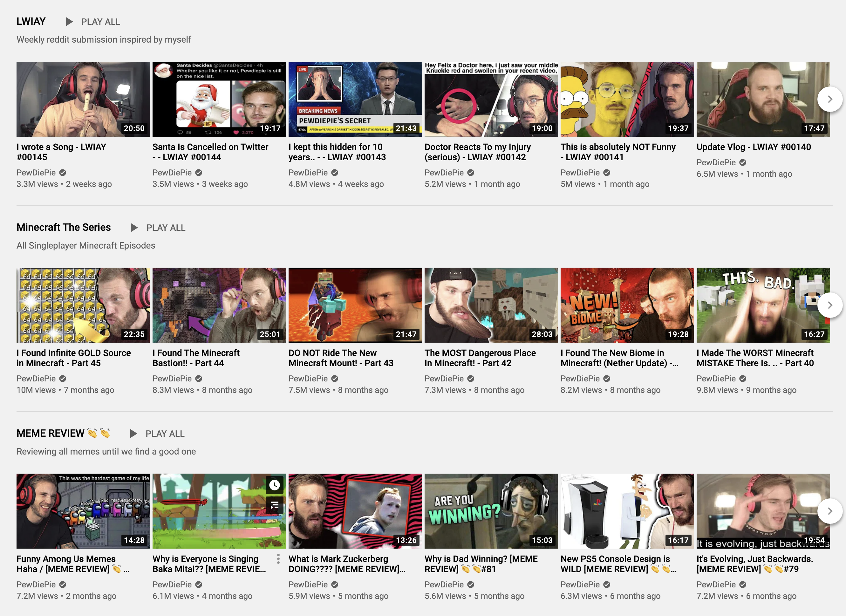846x616 pixels.
Task: Click play triangle icon beside LWIAY Play All
Action: (x=69, y=22)
